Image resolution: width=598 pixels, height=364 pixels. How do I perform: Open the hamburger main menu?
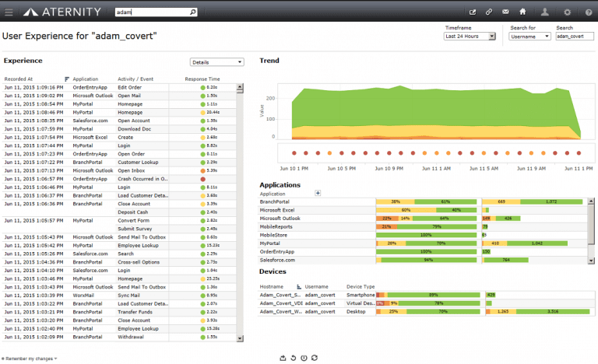[9, 12]
